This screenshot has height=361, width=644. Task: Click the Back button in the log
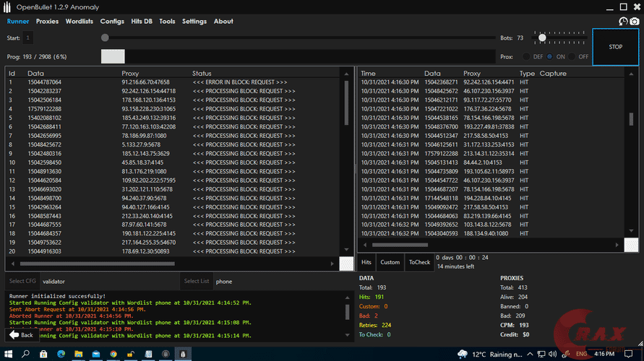[x=22, y=335]
